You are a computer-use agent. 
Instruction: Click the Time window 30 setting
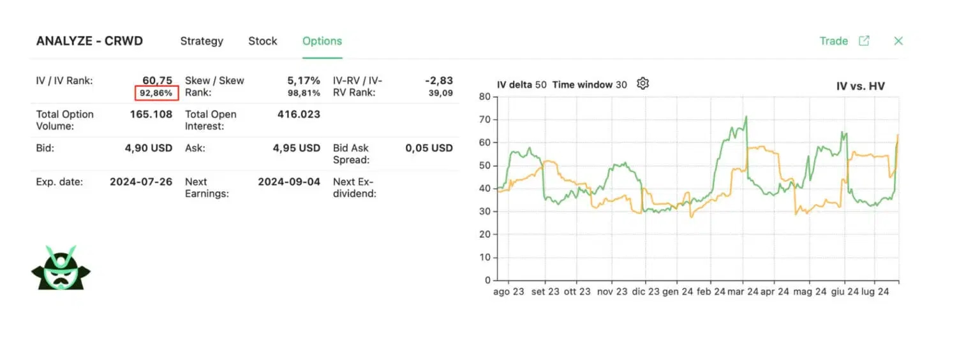point(590,85)
